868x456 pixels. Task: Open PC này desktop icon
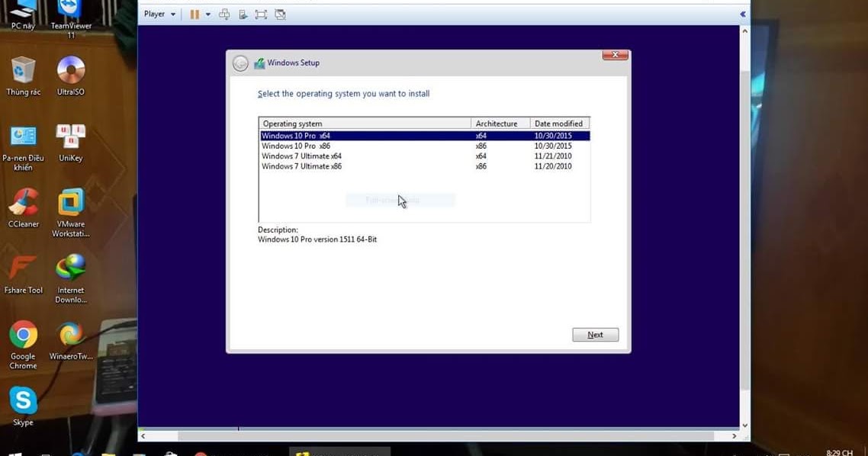(x=23, y=15)
